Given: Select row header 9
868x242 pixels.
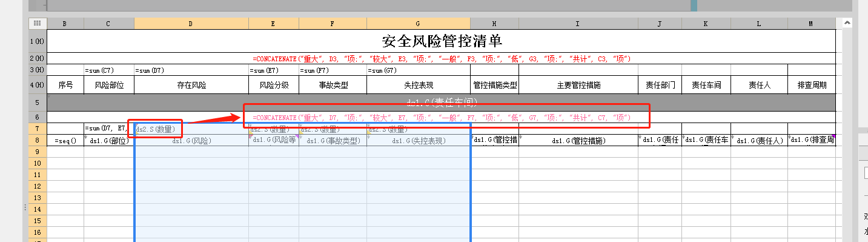Looking at the screenshot, I should click(x=38, y=152).
